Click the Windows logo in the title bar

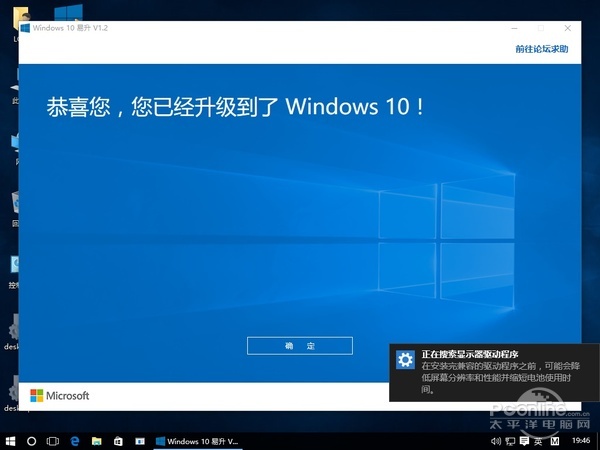pos(25,28)
